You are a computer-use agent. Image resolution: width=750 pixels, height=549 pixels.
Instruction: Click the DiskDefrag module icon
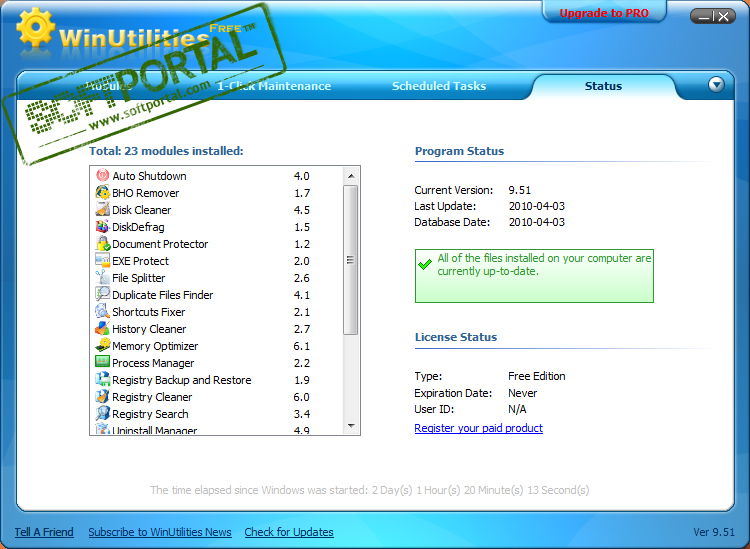point(102,227)
